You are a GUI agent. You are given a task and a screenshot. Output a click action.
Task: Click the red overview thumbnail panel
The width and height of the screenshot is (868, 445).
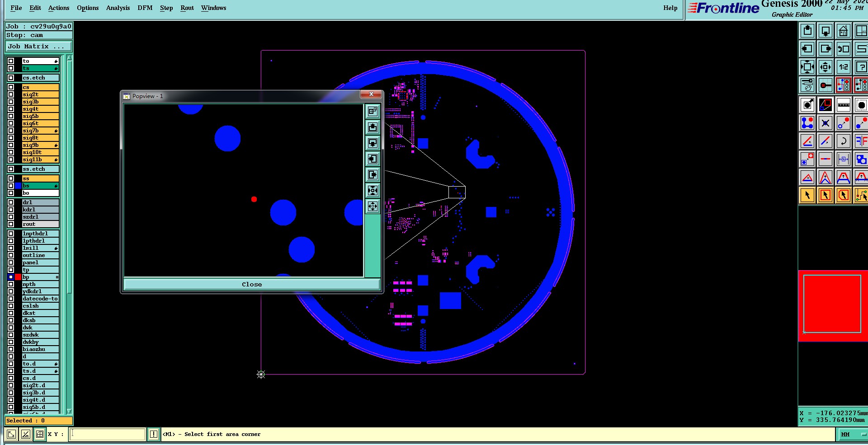[833, 306]
